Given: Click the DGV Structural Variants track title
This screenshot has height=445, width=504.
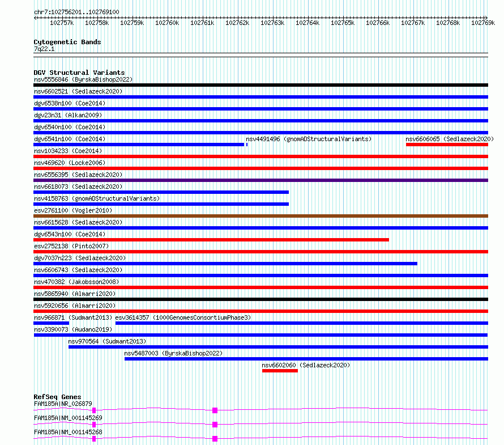Looking at the screenshot, I should pos(79,73).
